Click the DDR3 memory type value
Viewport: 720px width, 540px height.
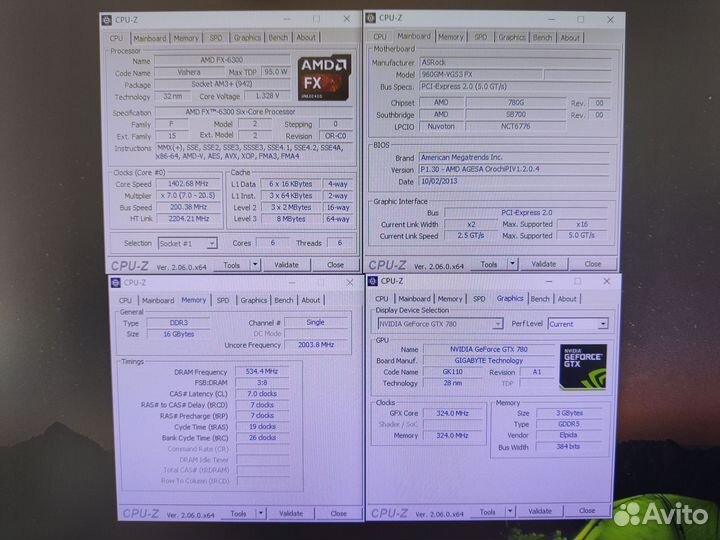coord(179,323)
